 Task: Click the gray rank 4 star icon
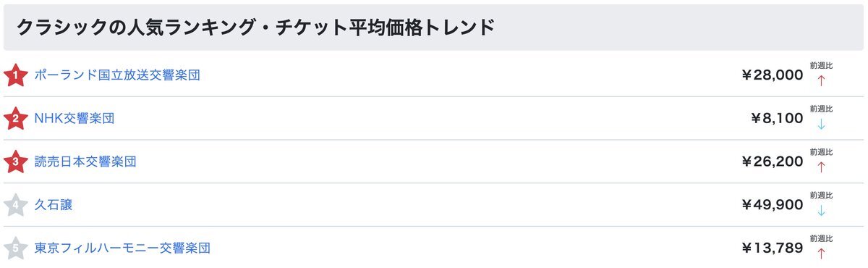(x=15, y=205)
